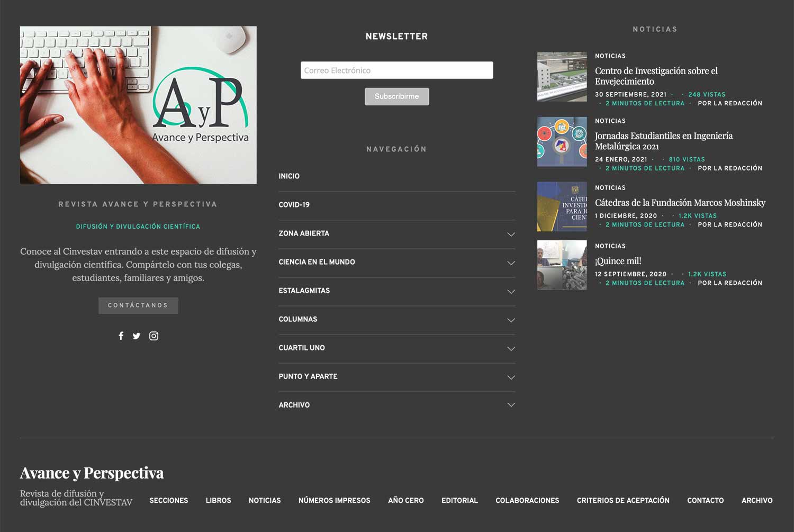794x532 pixels.
Task: Open the ¡Quince mil! article thumbnail
Action: click(562, 265)
